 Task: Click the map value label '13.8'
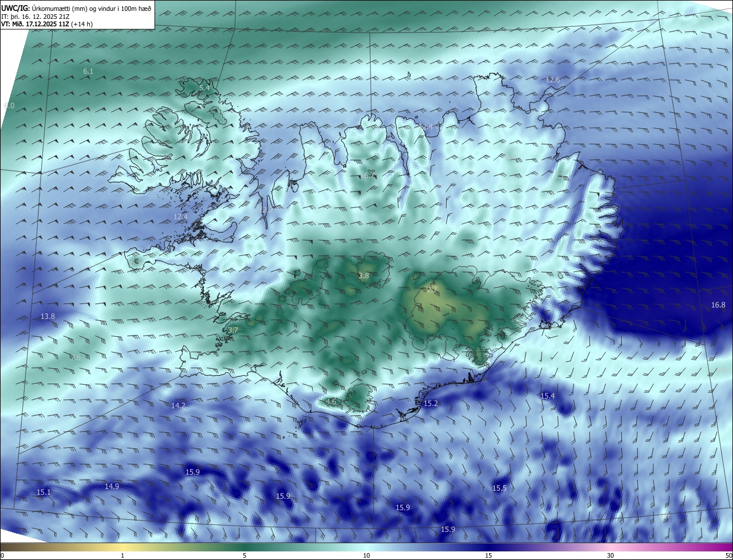coord(48,317)
